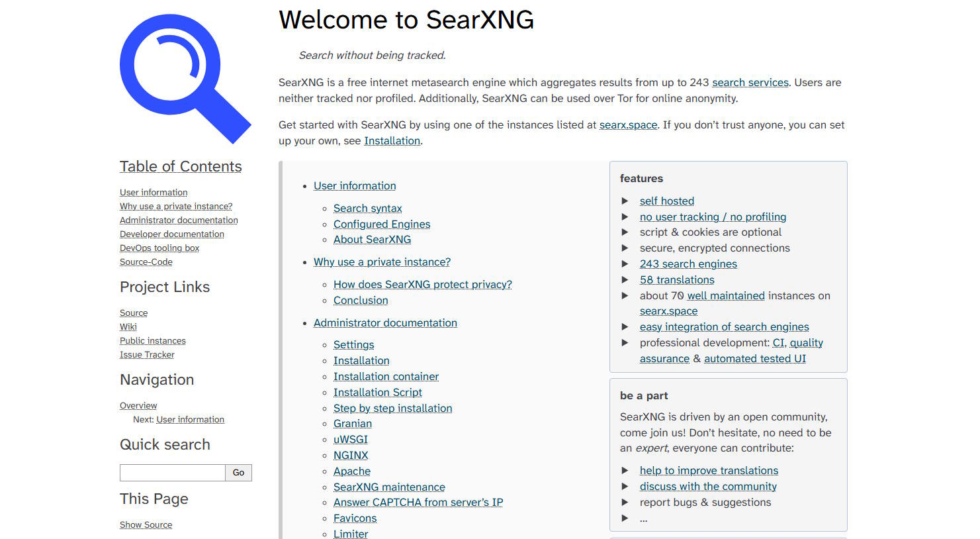Open 58 translations link
The height and width of the screenshot is (539, 980).
pyautogui.click(x=677, y=280)
